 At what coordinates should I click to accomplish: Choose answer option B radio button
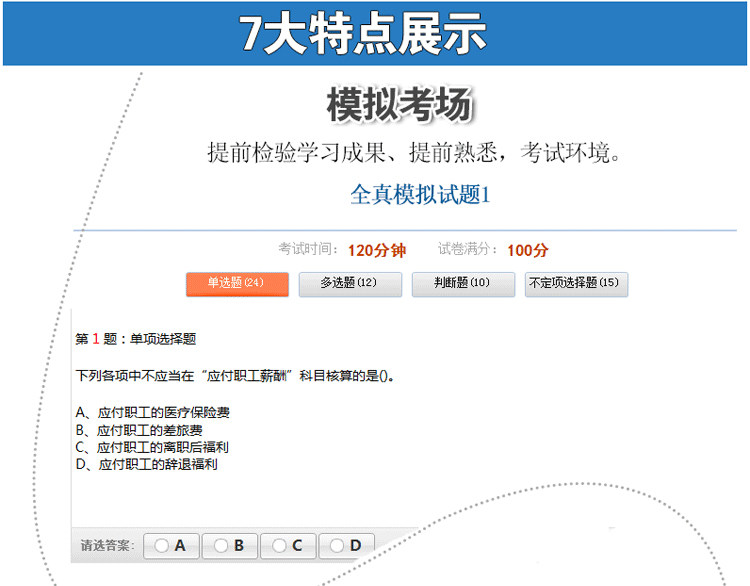tap(221, 545)
